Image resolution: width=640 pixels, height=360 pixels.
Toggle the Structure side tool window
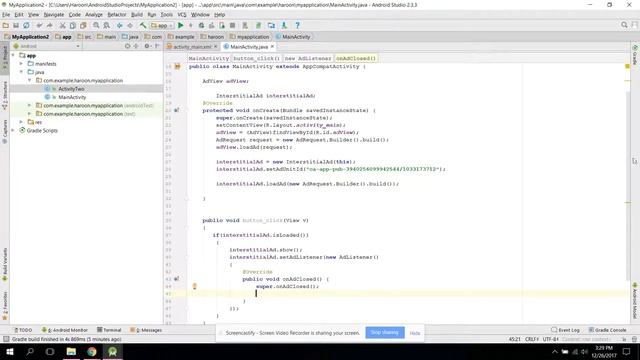tap(5, 96)
